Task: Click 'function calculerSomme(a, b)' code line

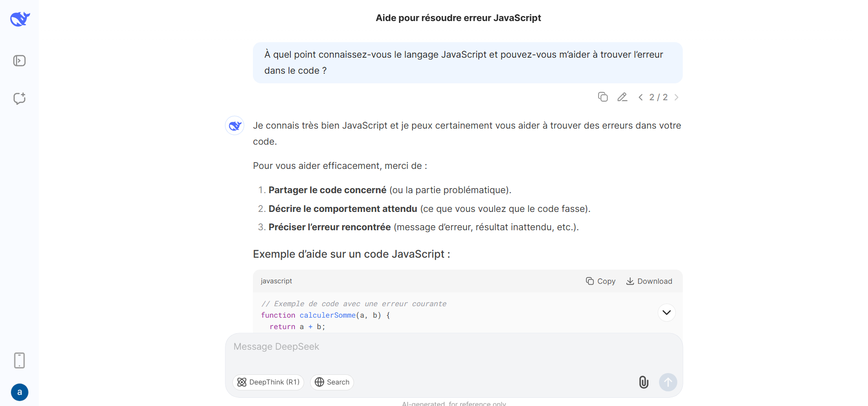Action: [326, 315]
